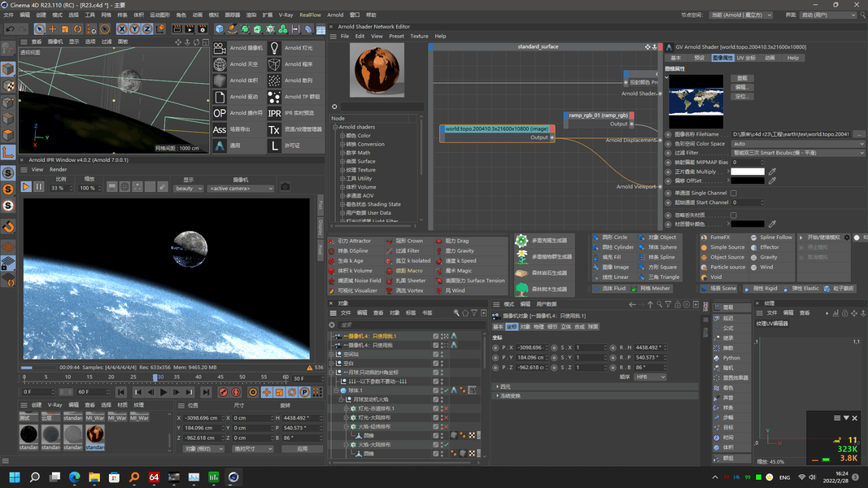Switch to the Help tab in shader attributes
The height and width of the screenshot is (488, 868).
(x=792, y=58)
